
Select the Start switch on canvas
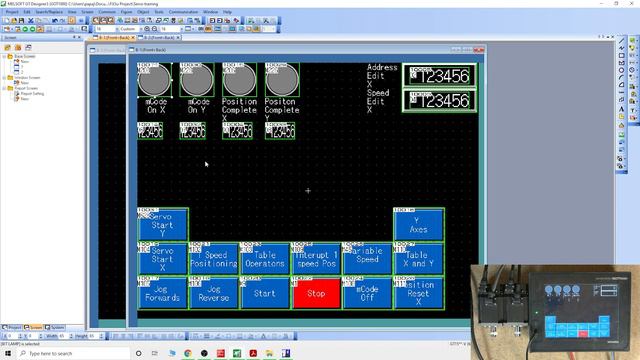(264, 293)
